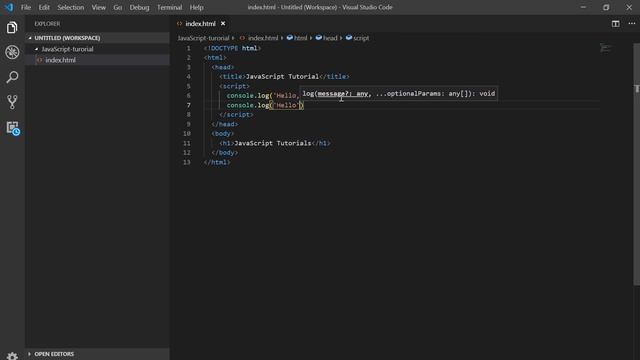Click line number 1 in gutter
640x360 pixels.
point(189,48)
